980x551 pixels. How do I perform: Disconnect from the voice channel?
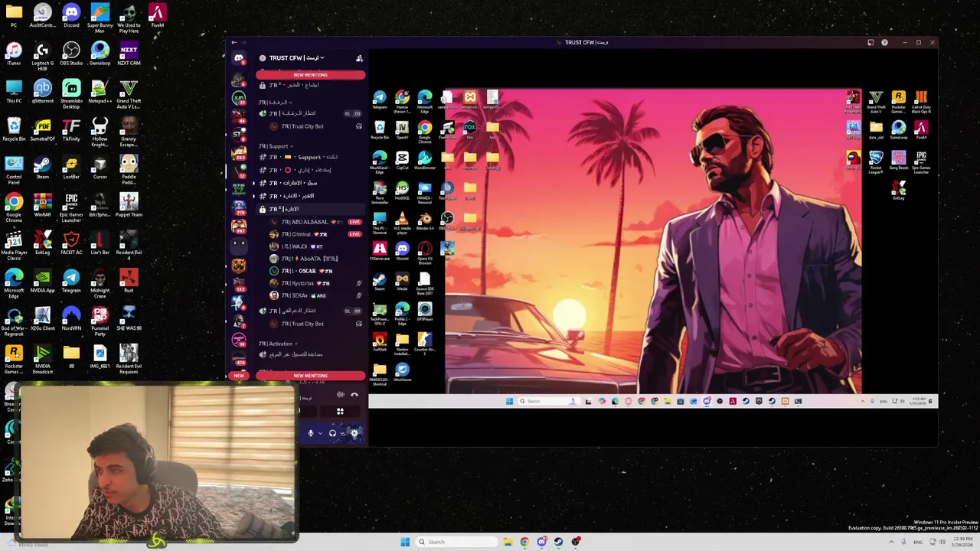(x=354, y=395)
